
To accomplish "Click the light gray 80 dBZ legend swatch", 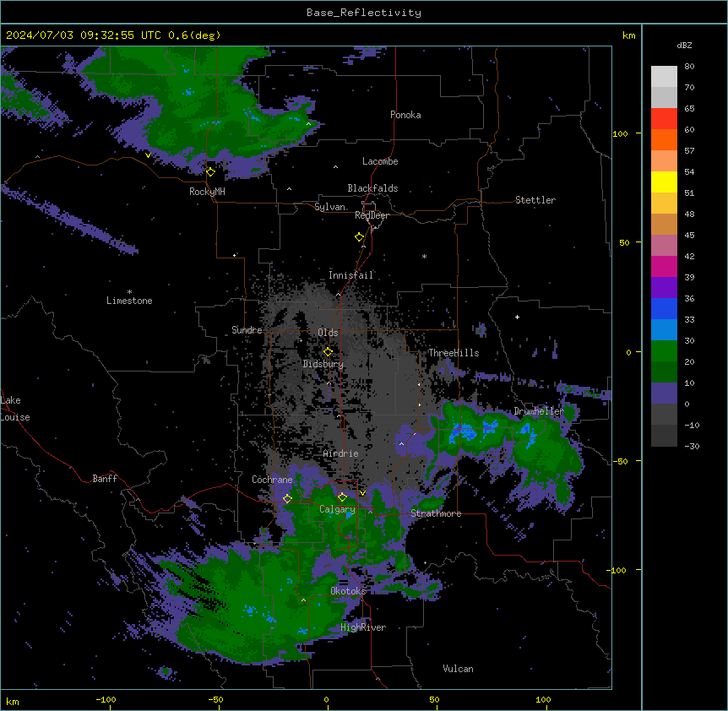I will click(664, 77).
